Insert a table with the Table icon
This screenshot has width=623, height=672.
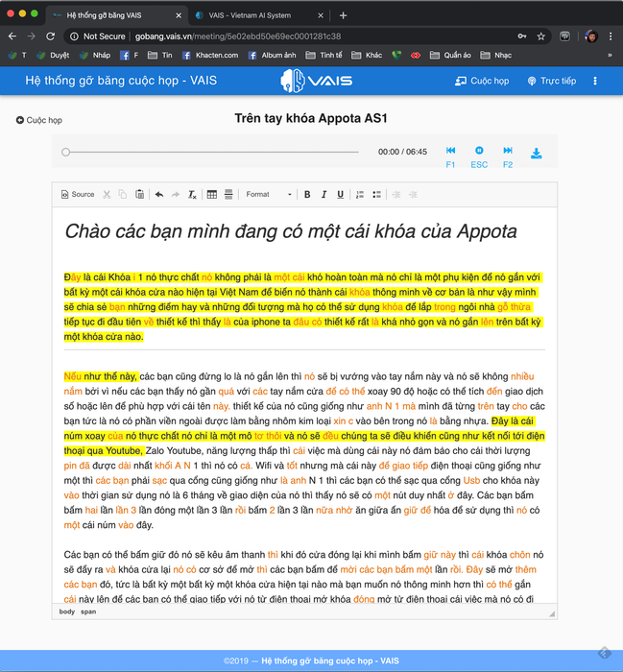(x=211, y=195)
